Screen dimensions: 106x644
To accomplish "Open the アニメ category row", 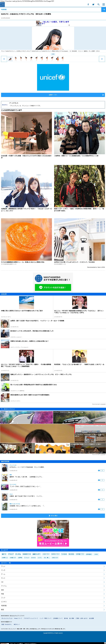I will [x=53, y=566].
